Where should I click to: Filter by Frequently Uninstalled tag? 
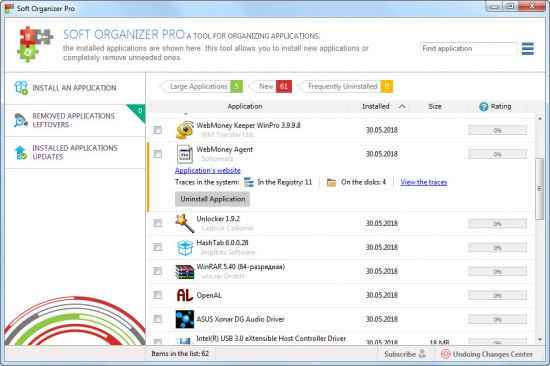(x=347, y=86)
